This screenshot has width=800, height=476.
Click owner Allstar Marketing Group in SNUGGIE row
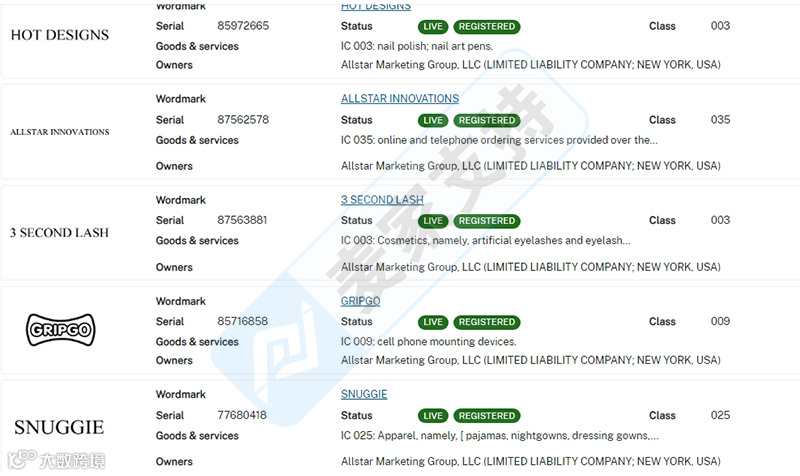(531, 461)
